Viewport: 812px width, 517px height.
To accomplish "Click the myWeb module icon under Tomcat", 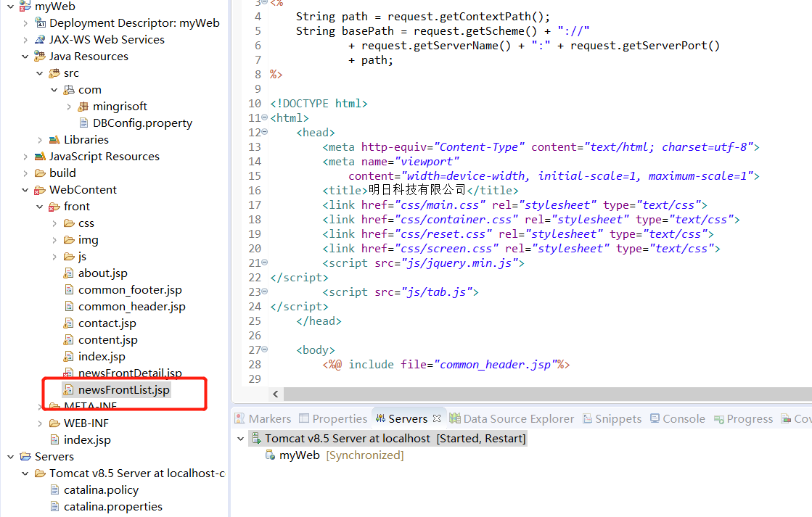I will coord(271,455).
